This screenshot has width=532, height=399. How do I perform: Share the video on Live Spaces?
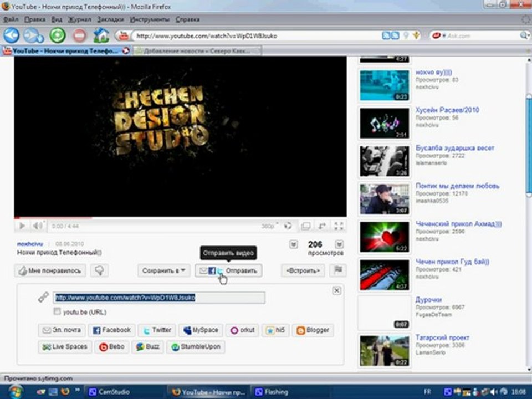(x=65, y=347)
